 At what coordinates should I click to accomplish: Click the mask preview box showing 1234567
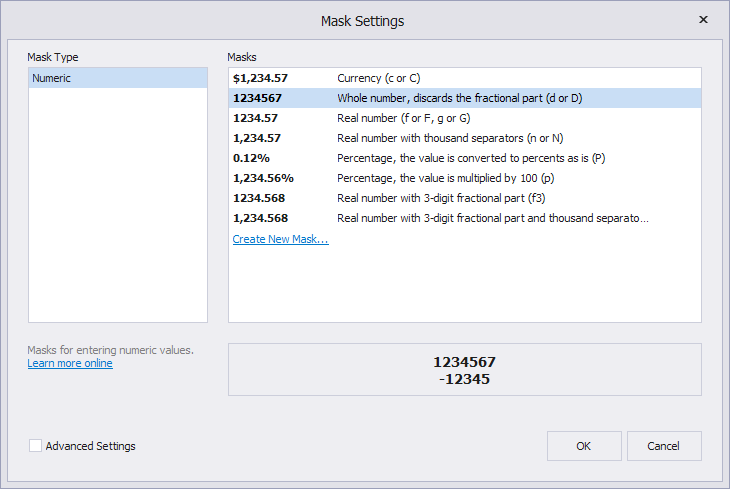point(464,370)
